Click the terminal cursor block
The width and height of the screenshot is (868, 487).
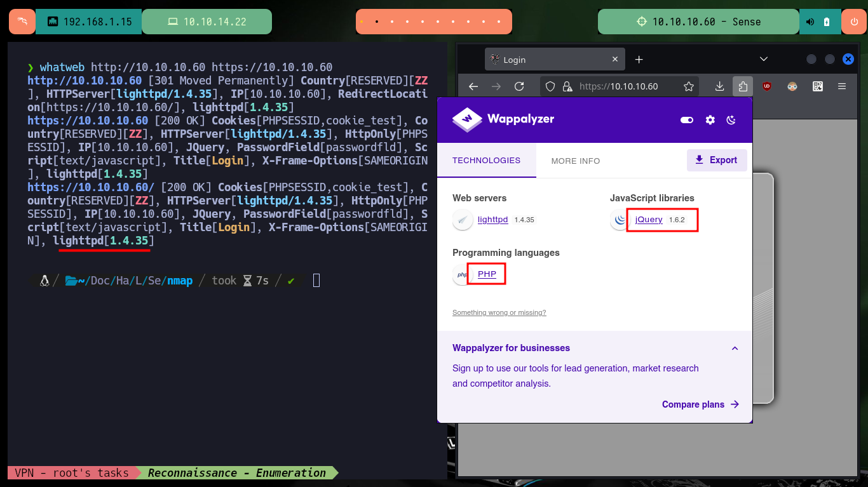pos(316,280)
